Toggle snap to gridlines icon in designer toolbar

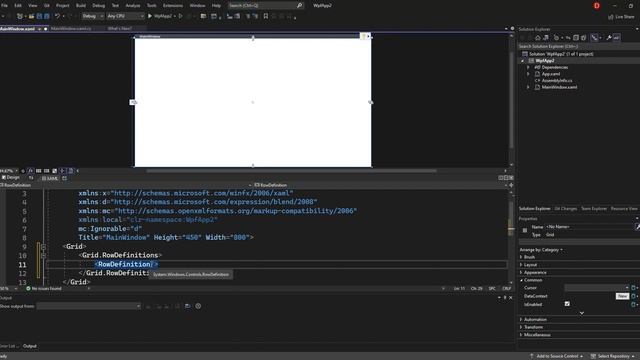[47, 171]
